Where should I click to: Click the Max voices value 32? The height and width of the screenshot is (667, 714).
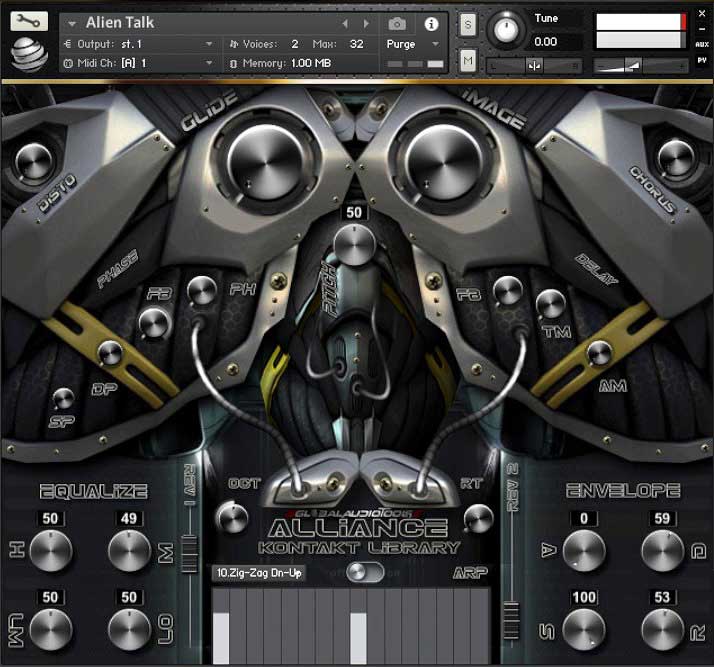[357, 44]
